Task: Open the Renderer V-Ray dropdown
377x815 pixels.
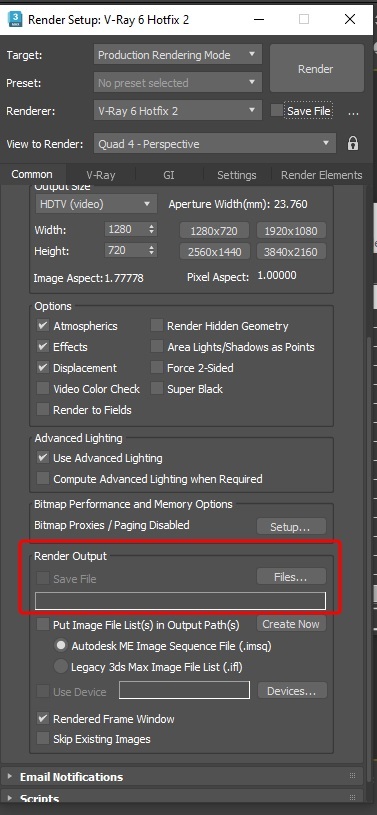Action: coord(178,111)
